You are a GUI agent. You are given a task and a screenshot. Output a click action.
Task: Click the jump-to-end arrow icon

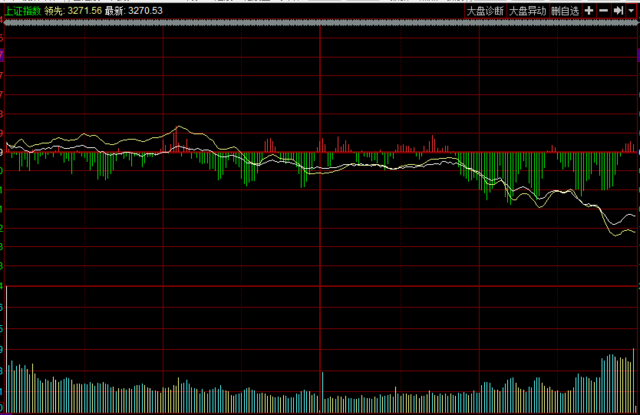[618, 11]
